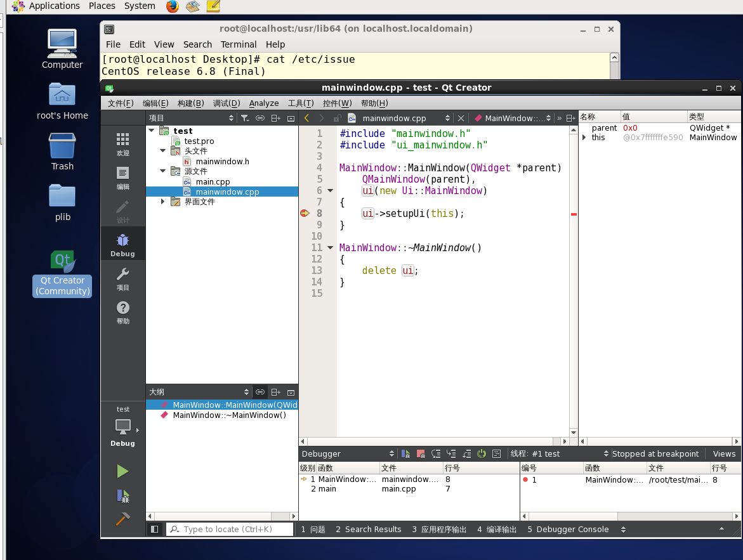Click the Start Debugging button
This screenshot has width=743, height=560.
tap(122, 495)
